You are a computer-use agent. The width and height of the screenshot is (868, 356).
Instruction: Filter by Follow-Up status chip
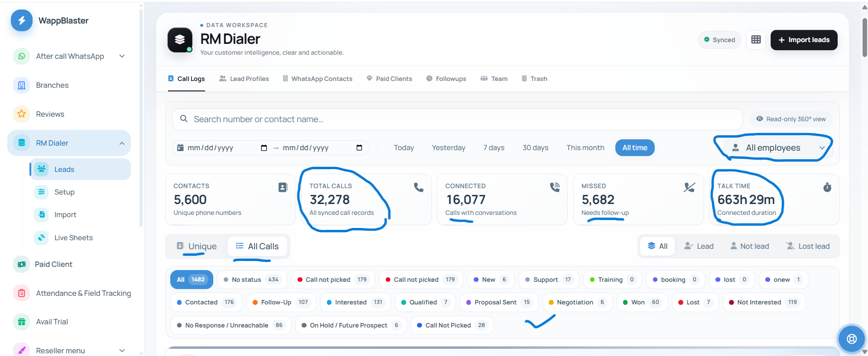coord(281,302)
